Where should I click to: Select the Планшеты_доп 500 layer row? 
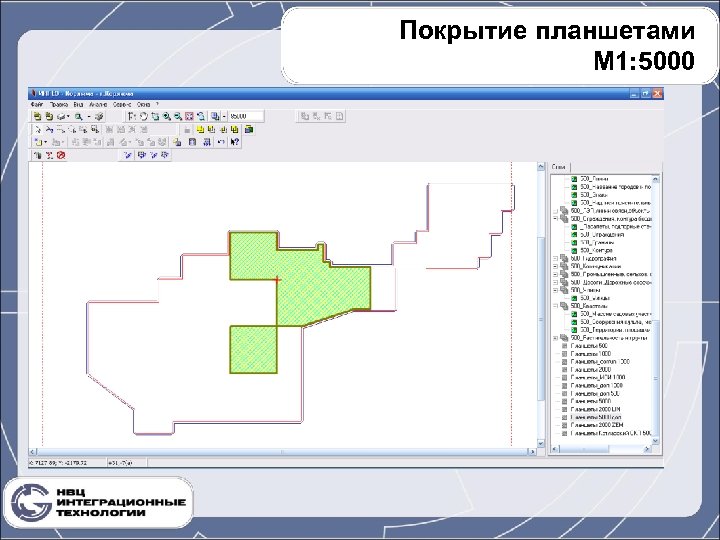[x=594, y=394]
